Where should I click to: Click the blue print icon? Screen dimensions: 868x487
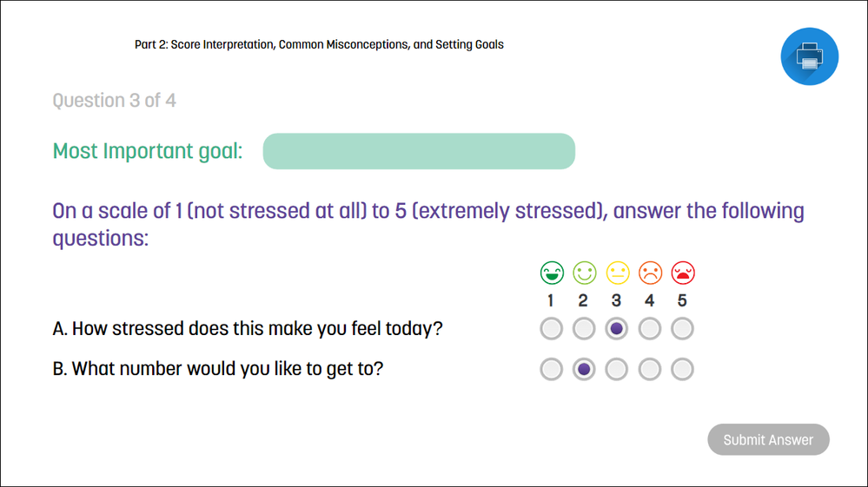tap(809, 56)
